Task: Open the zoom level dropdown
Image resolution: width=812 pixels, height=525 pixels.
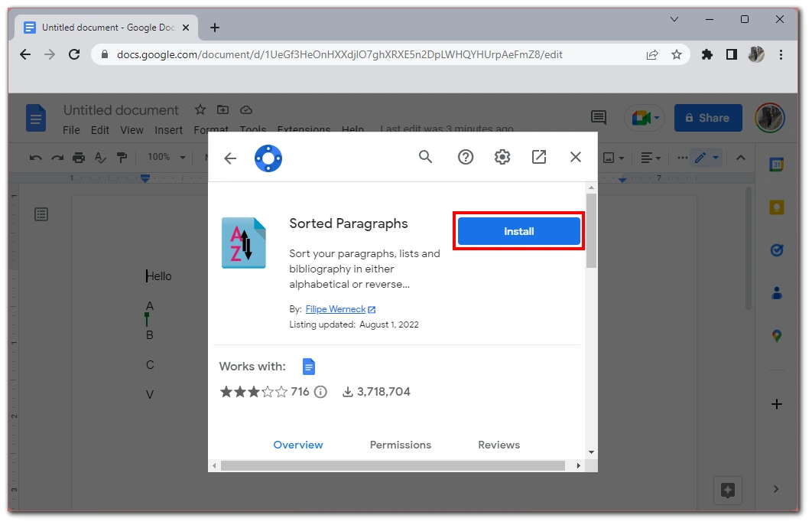Action: pyautogui.click(x=165, y=157)
